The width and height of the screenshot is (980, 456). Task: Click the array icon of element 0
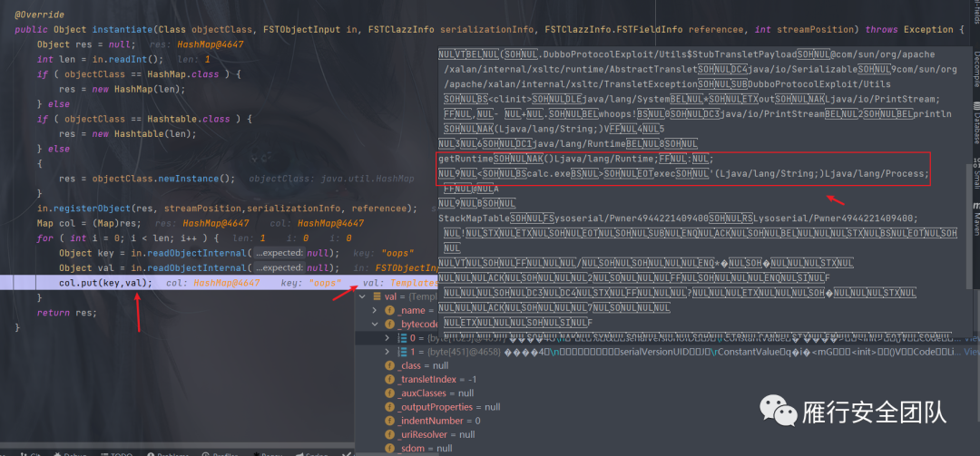[x=403, y=338]
